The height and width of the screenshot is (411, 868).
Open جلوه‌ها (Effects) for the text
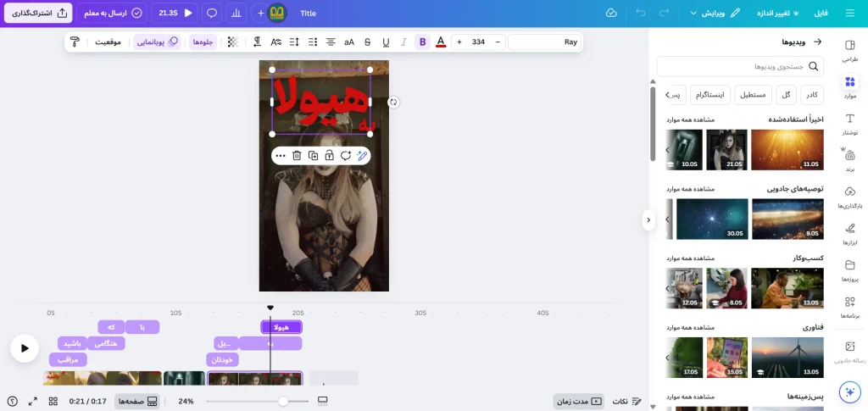click(x=203, y=42)
